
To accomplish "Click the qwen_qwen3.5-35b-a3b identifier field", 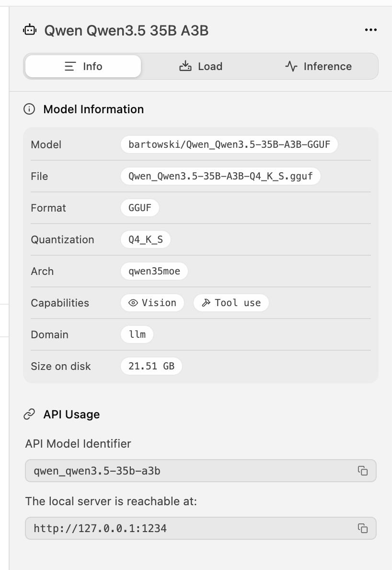I will pos(201,471).
